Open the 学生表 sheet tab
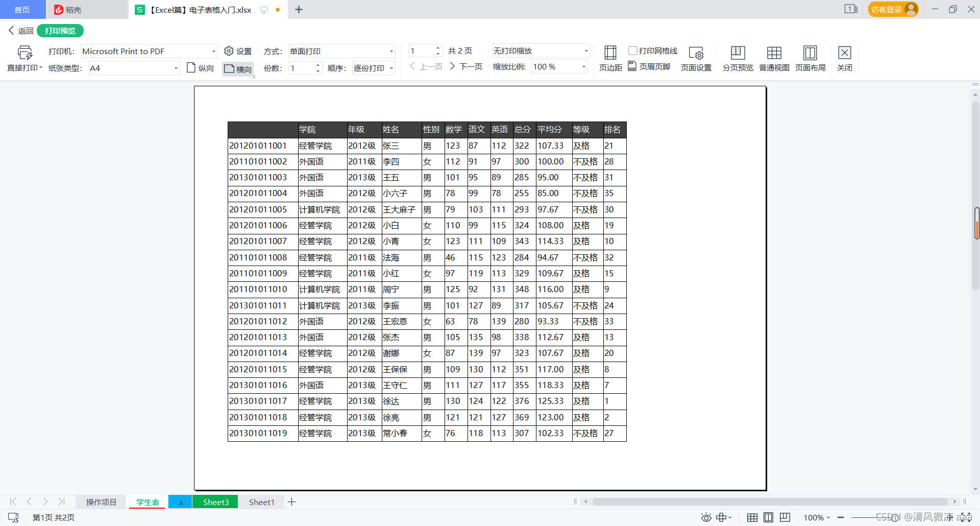 [x=148, y=502]
